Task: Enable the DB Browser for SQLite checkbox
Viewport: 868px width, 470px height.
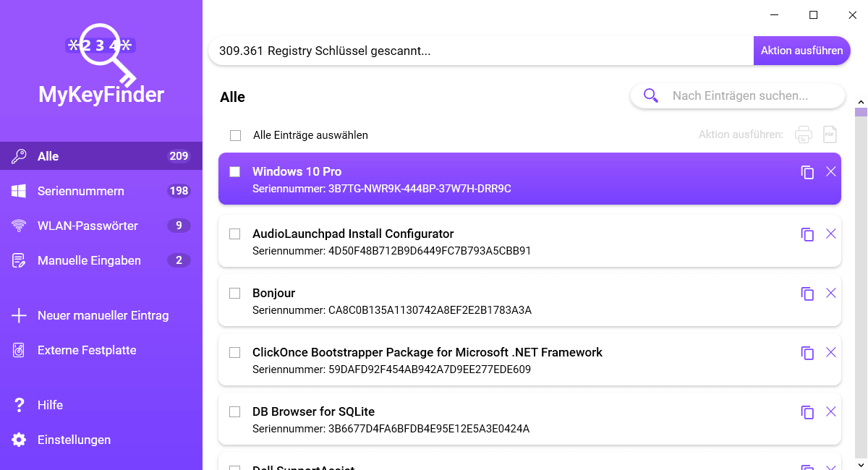Action: point(235,412)
